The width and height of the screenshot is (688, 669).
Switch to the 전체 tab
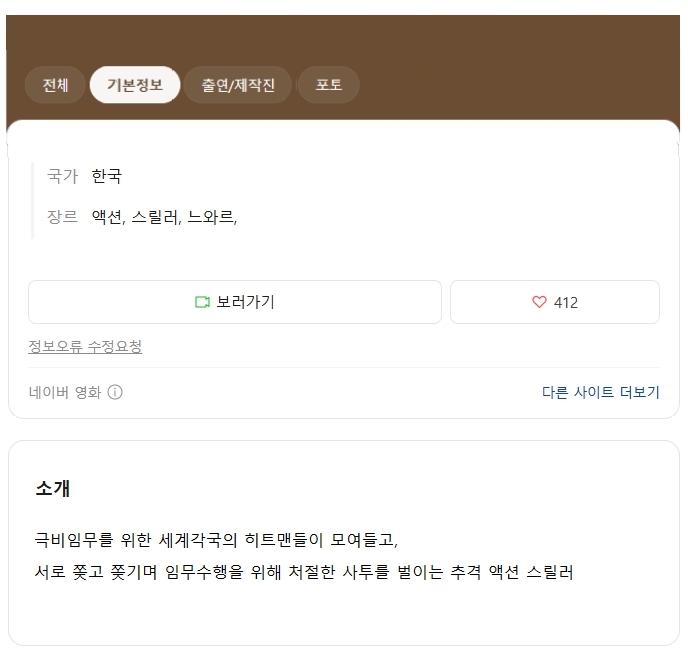pos(55,85)
